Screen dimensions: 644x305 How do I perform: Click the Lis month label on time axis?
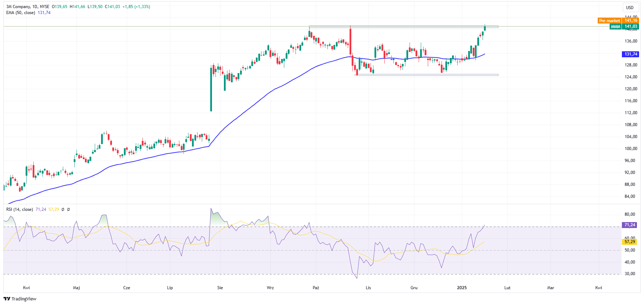[x=368, y=288]
